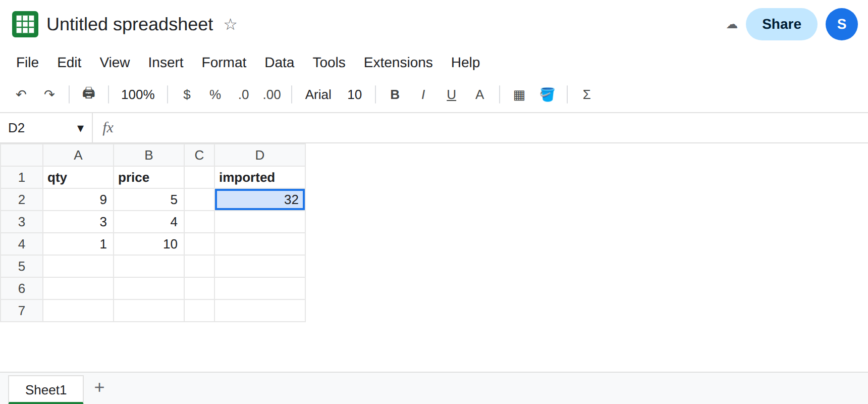Select the cell containing "imported"
The image size is (868, 404).
click(260, 177)
